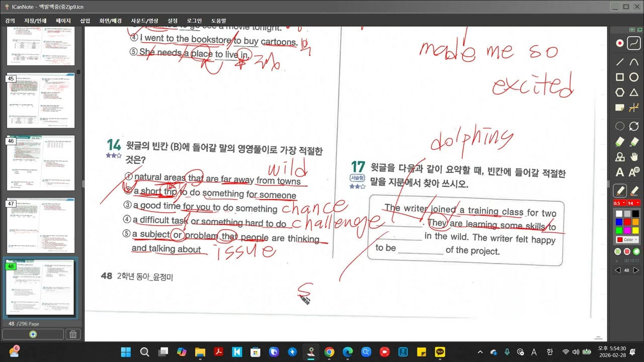Viewport: 644px width, 362px height.
Task: Open the 저장/인쇄 menu
Action: pyautogui.click(x=35, y=21)
